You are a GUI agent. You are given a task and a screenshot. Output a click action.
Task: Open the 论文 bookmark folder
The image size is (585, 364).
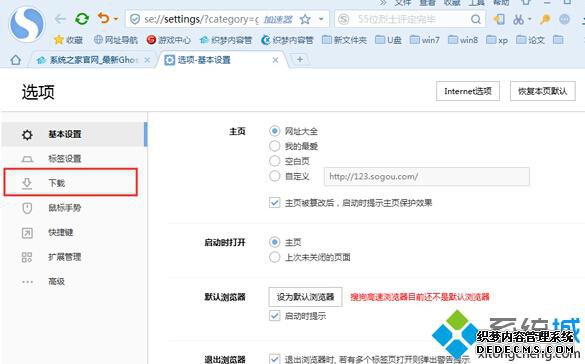click(x=530, y=40)
